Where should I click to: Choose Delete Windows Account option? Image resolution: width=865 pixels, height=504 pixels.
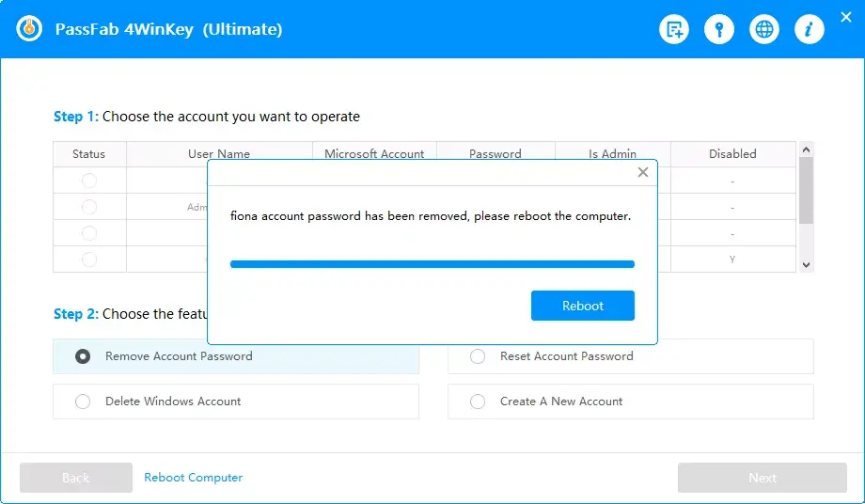pyautogui.click(x=84, y=402)
